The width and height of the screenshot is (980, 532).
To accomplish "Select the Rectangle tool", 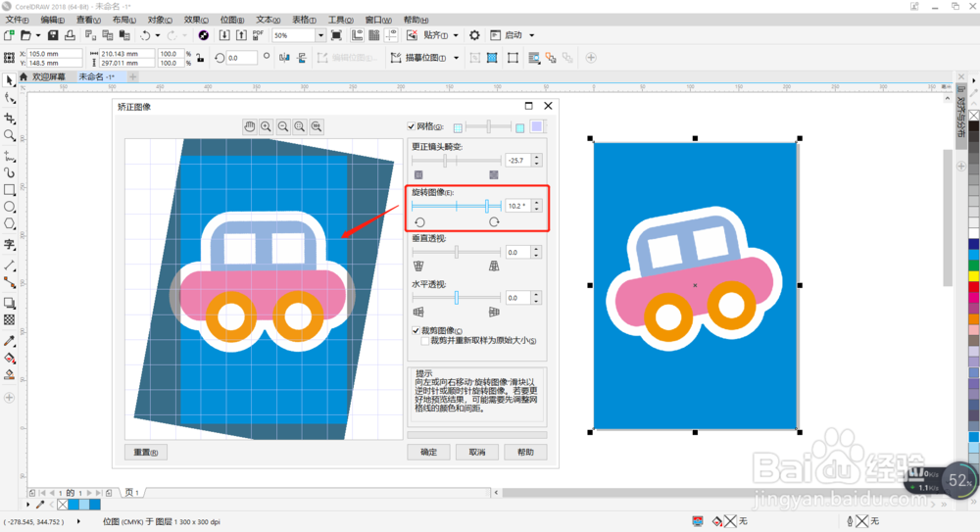I will coord(9,189).
